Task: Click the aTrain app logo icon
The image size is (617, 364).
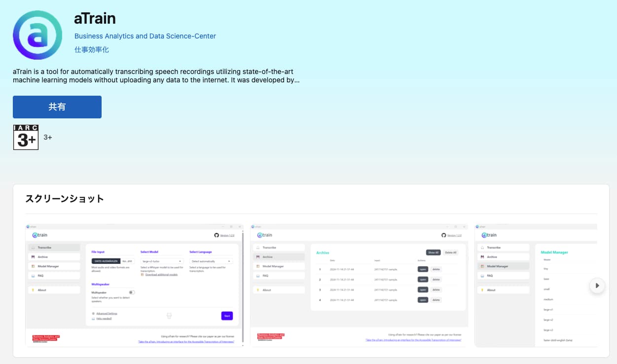Action: (x=37, y=35)
